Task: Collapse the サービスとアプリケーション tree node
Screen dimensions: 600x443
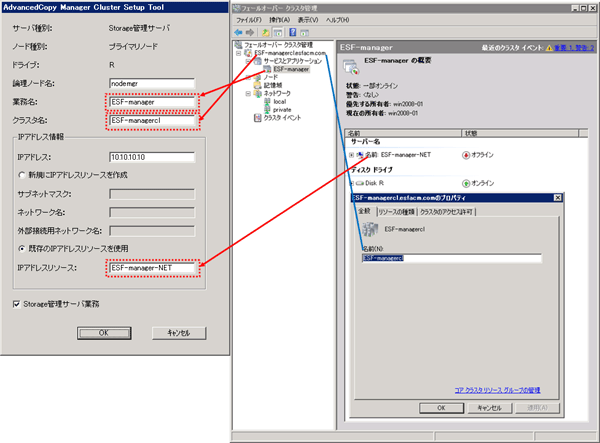Action: 248,61
